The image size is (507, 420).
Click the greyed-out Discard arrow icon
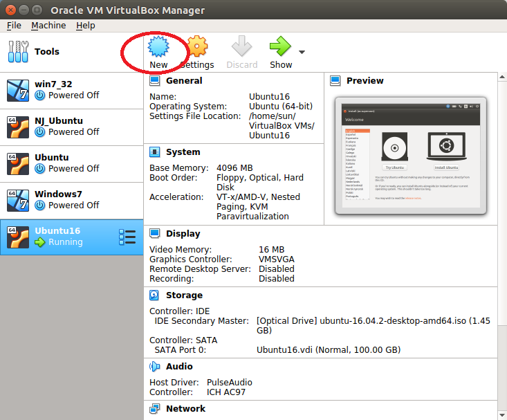pyautogui.click(x=241, y=46)
